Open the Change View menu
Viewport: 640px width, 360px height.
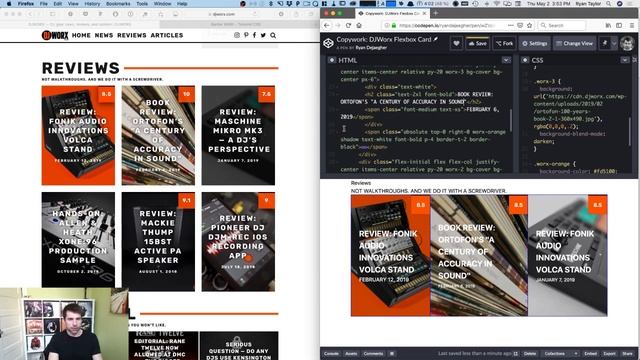(x=574, y=43)
